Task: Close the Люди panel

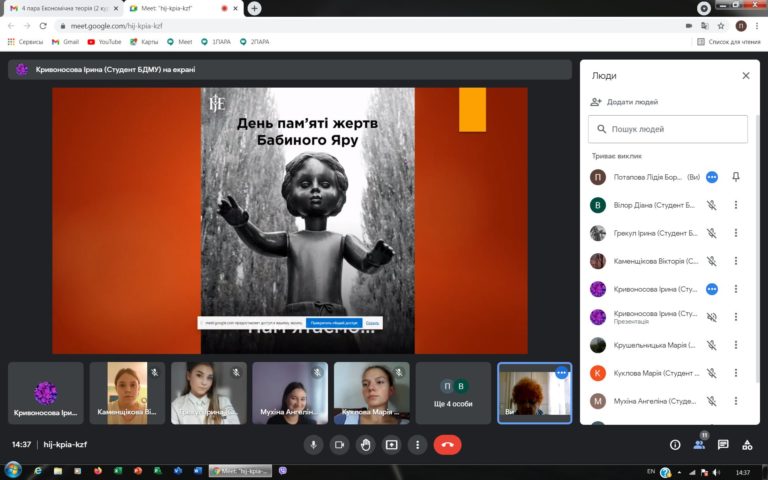Action: point(745,76)
